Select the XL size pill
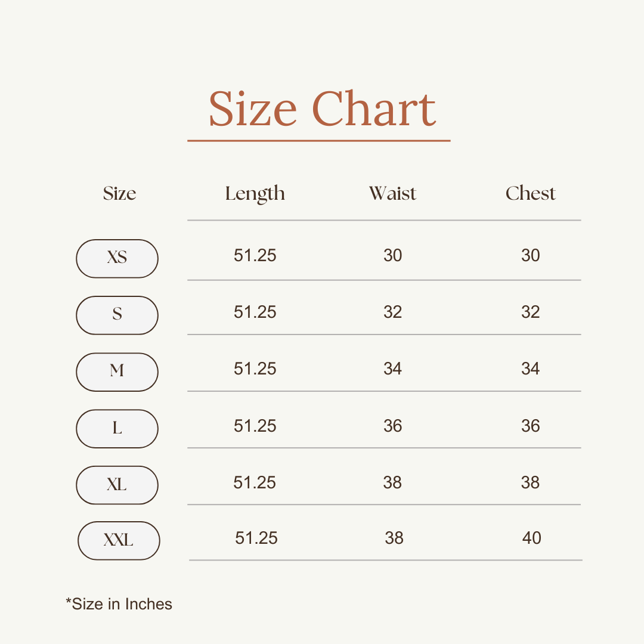Image resolution: width=644 pixels, height=644 pixels. tap(117, 485)
